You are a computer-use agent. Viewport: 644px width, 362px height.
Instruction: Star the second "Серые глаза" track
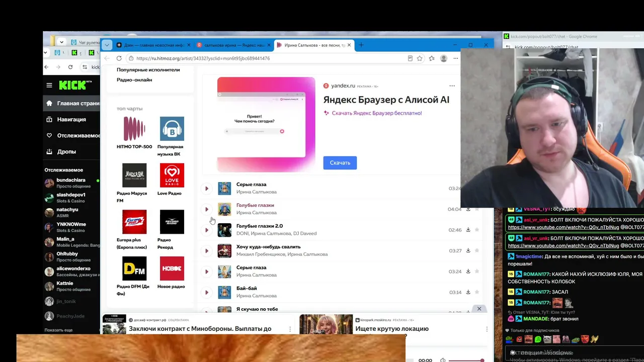[477, 271]
